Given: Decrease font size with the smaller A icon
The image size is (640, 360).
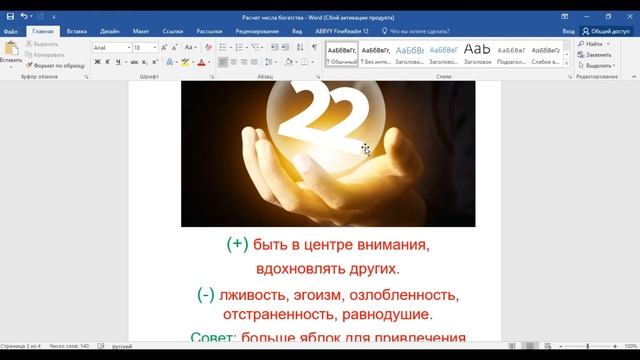Looking at the screenshot, I should coord(175,48).
